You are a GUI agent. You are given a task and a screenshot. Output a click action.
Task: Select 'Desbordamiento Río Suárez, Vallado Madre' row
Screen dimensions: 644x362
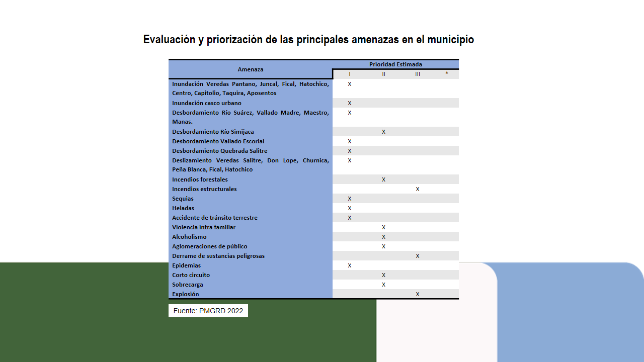tap(251, 117)
